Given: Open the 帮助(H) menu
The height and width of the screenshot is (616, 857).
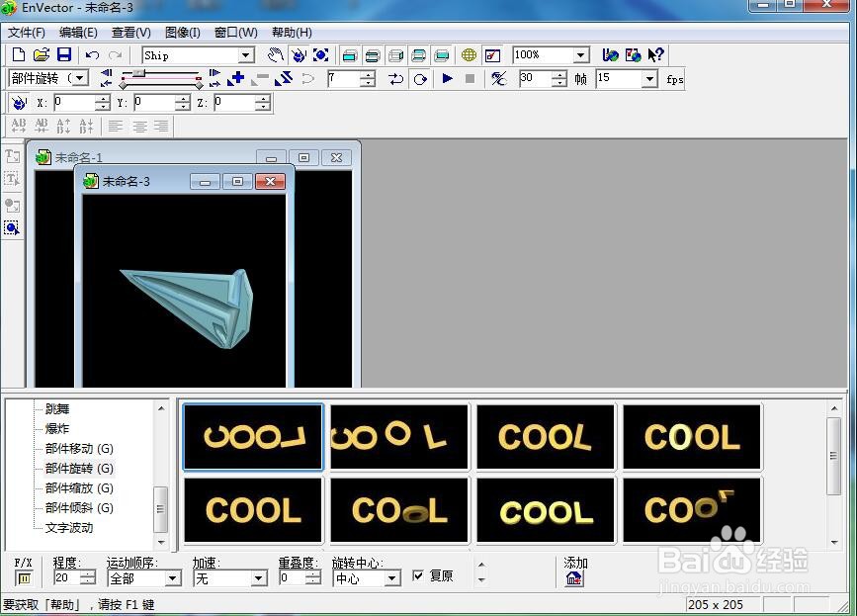Looking at the screenshot, I should point(292,33).
